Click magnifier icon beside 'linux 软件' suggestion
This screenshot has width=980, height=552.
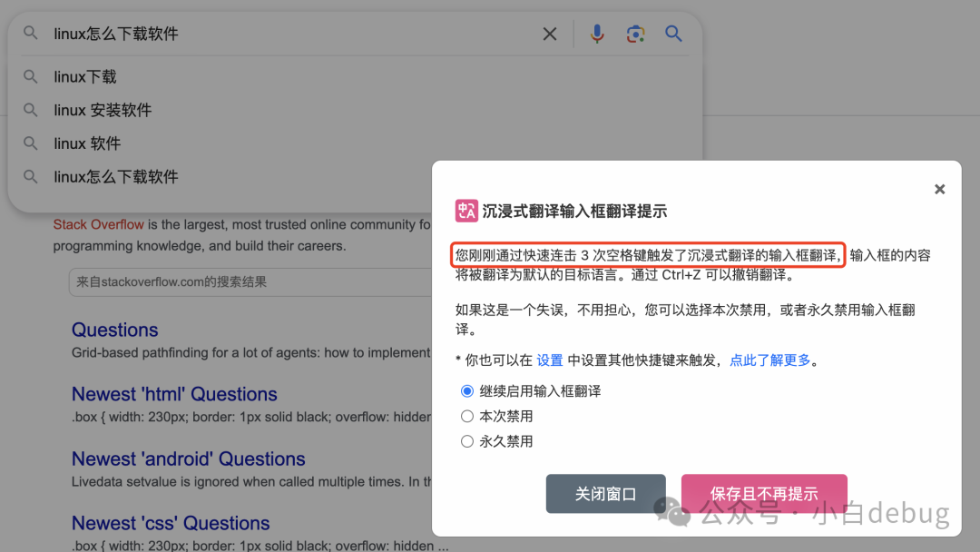click(x=31, y=143)
